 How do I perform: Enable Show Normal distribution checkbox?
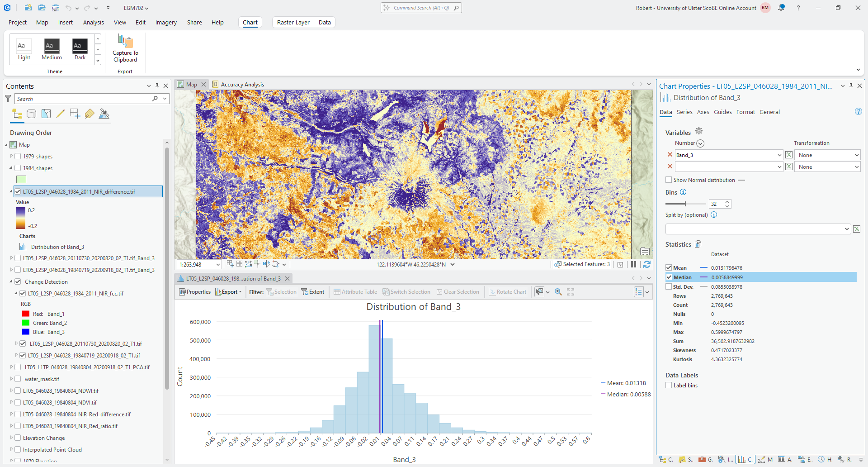669,180
